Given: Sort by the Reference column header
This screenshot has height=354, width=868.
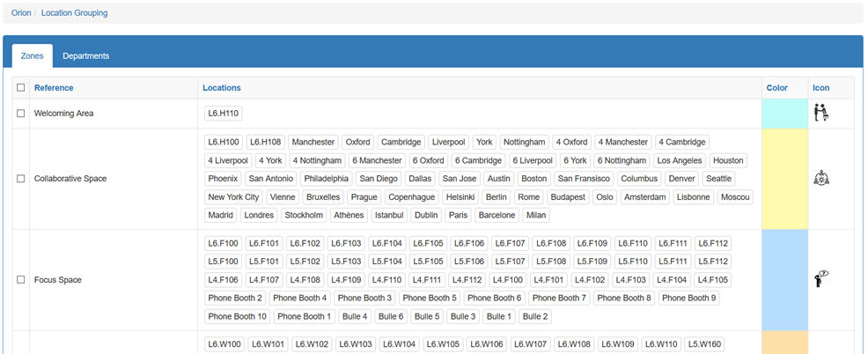Looking at the screenshot, I should pos(54,87).
